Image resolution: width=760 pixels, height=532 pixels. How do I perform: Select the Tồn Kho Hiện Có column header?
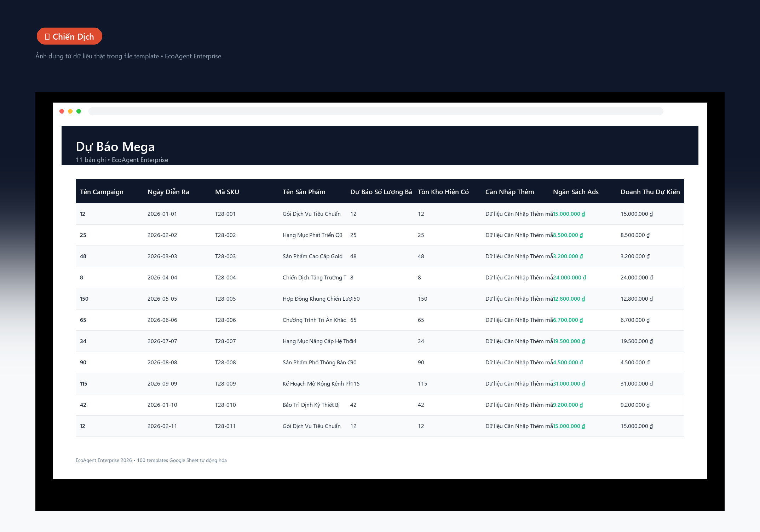tap(443, 192)
